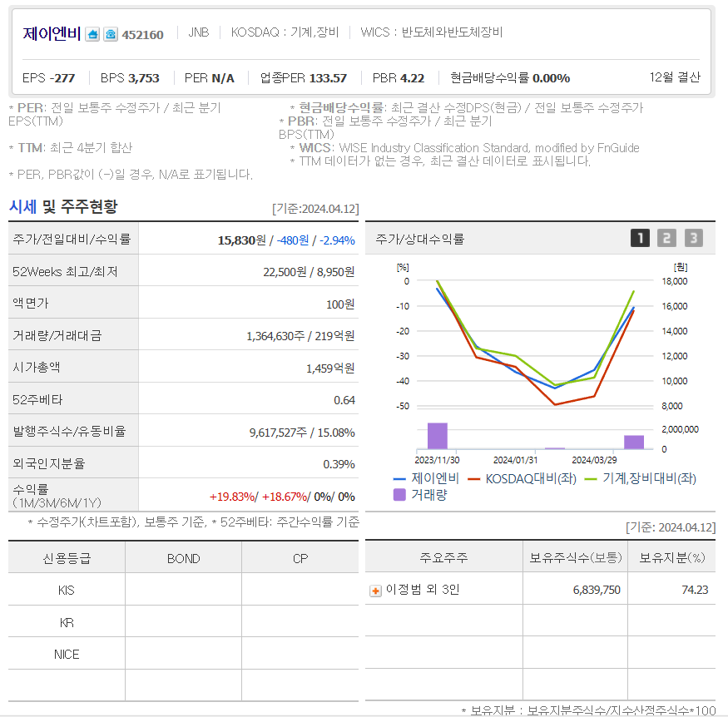The image size is (728, 717).
Task: Click the 주요주주 column header
Action: click(443, 557)
